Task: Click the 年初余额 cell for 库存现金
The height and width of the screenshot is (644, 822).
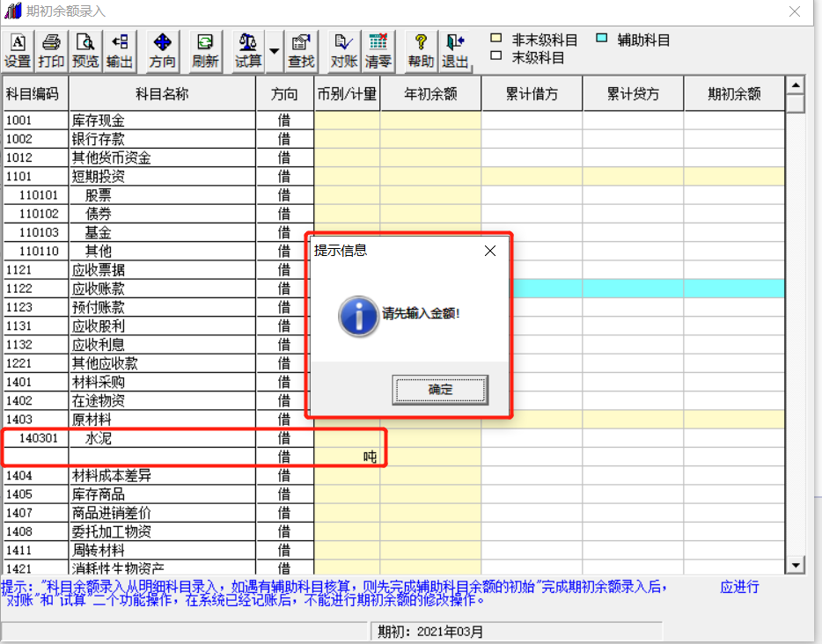Action: coord(430,121)
